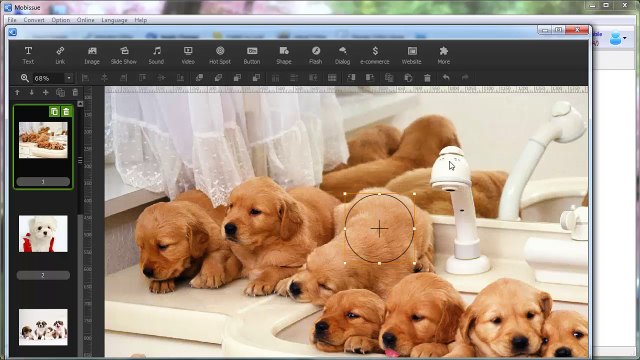Copy the selected element in toolbar

[389, 78]
